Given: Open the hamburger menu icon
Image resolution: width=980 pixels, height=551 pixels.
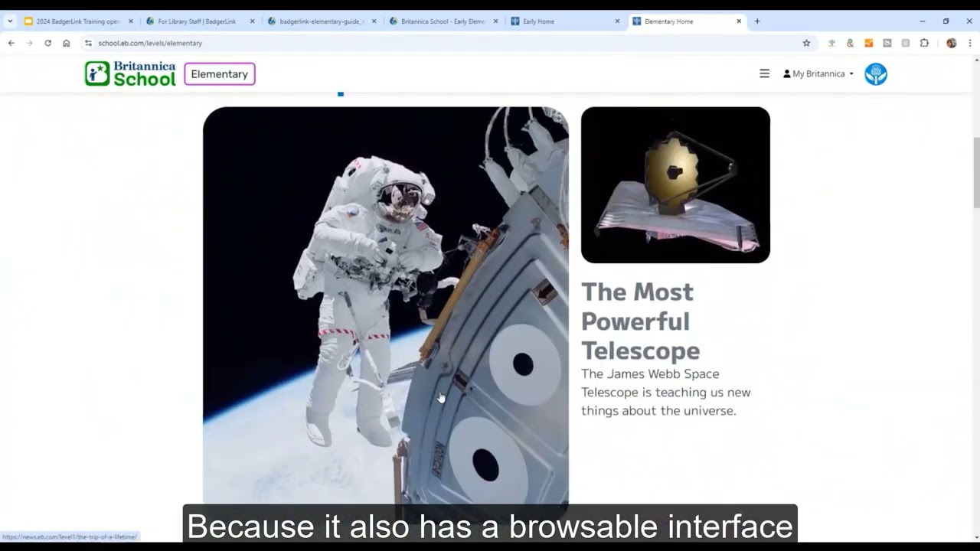Looking at the screenshot, I should [764, 73].
